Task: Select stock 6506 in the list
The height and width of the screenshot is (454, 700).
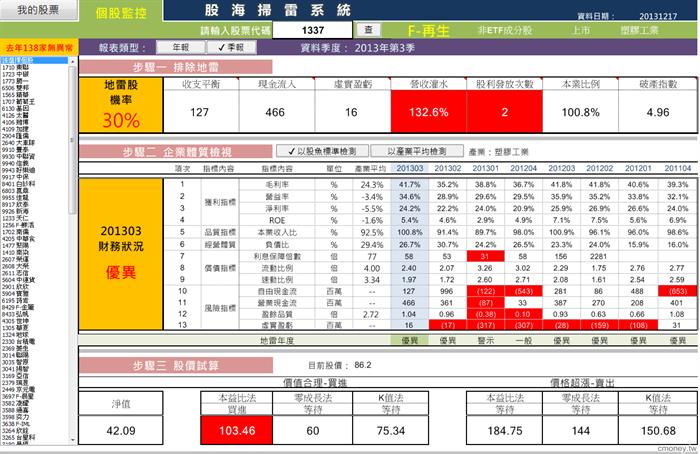Action: 34,88
